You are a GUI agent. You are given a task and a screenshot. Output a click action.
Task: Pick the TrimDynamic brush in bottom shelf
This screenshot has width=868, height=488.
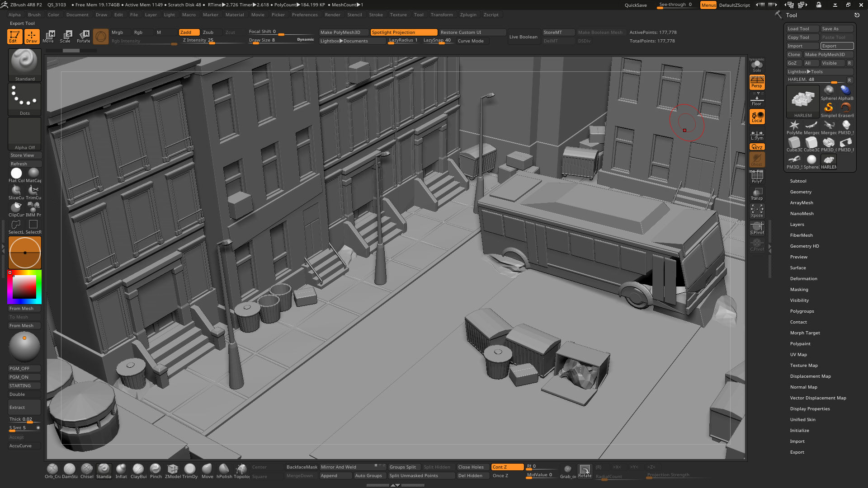pyautogui.click(x=190, y=470)
